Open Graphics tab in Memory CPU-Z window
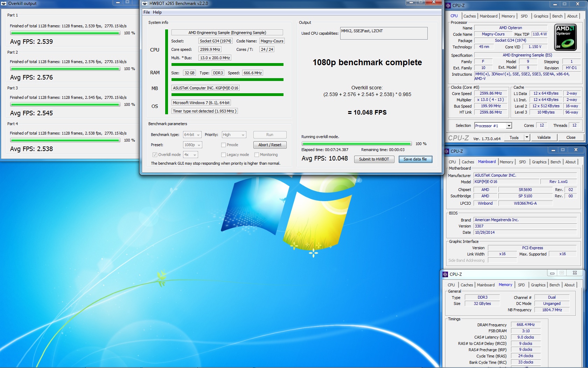This screenshot has height=368, width=588. point(538,285)
